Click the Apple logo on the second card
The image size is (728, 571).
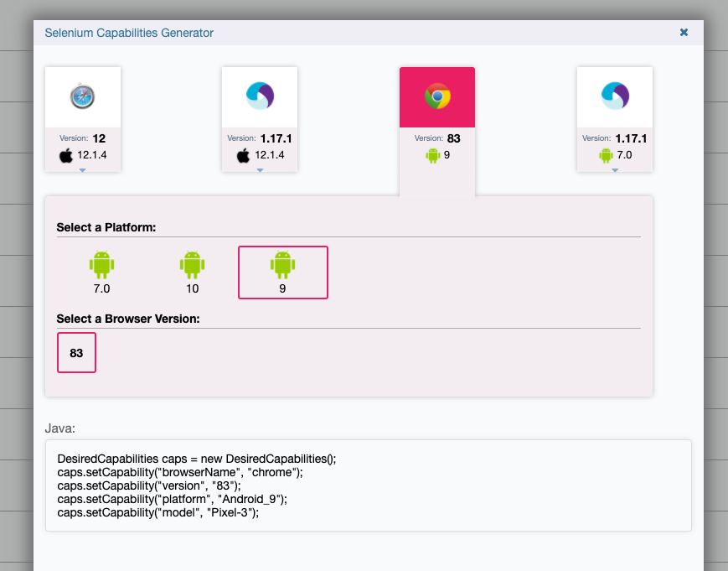244,155
